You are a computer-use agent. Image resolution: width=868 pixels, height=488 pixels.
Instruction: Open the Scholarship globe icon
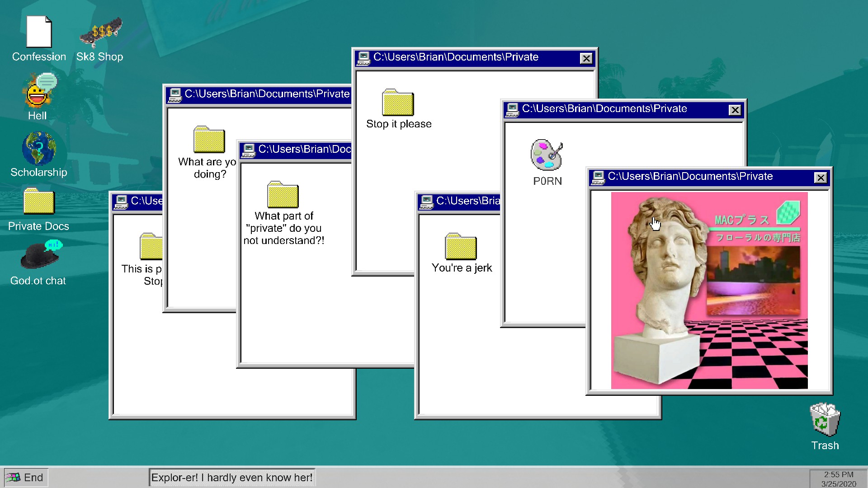[39, 149]
